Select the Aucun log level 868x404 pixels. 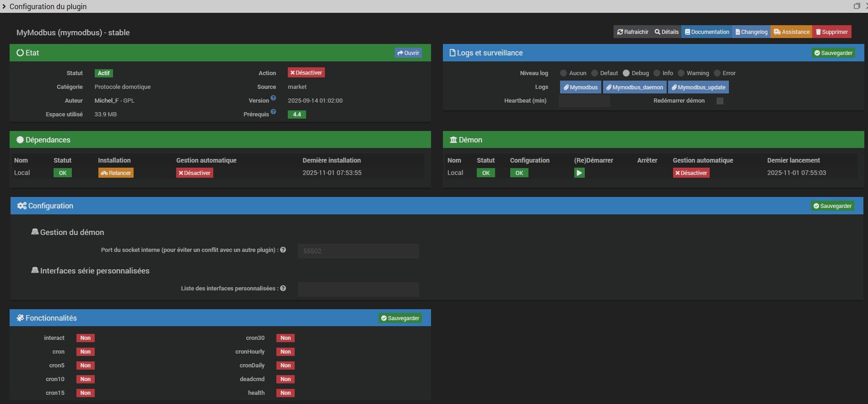click(x=563, y=73)
